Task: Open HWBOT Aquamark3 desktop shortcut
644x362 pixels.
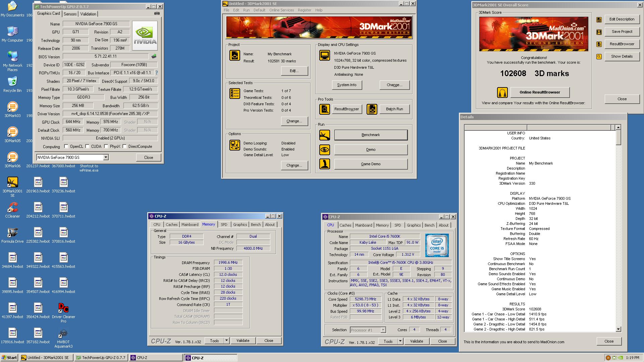Action: (63, 338)
